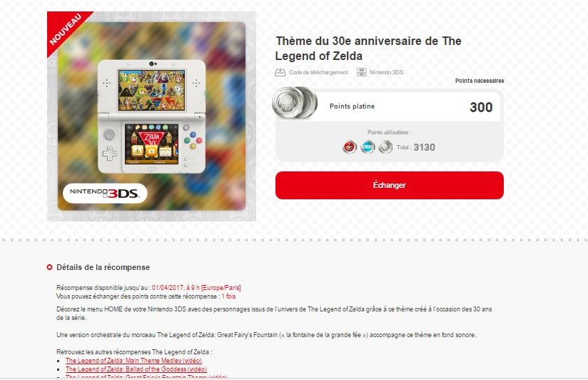Click the red Mario coin icon
The width and height of the screenshot is (588, 380).
click(x=350, y=147)
